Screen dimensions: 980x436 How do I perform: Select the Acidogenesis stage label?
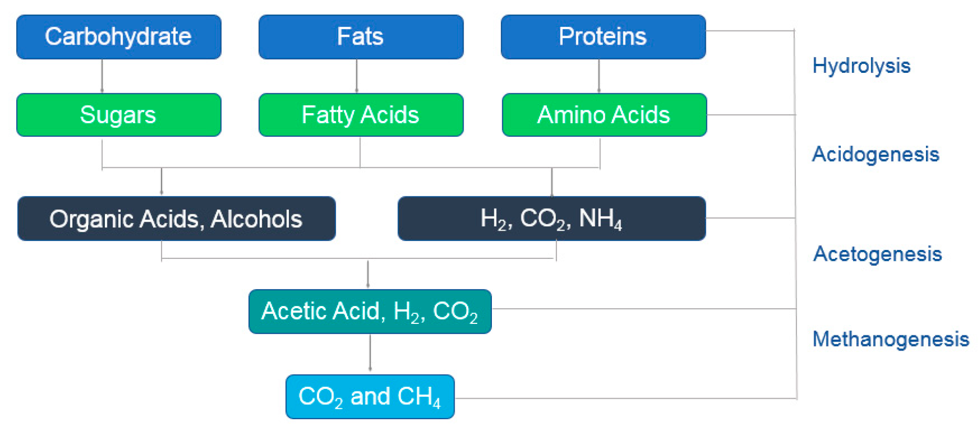pos(875,155)
